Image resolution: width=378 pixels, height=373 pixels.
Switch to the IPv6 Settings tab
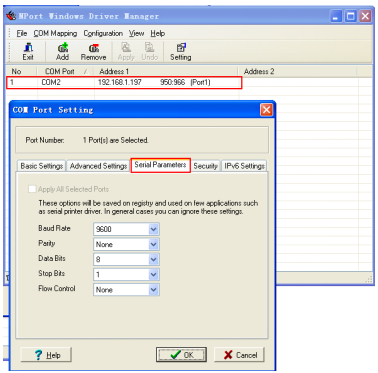(x=244, y=166)
